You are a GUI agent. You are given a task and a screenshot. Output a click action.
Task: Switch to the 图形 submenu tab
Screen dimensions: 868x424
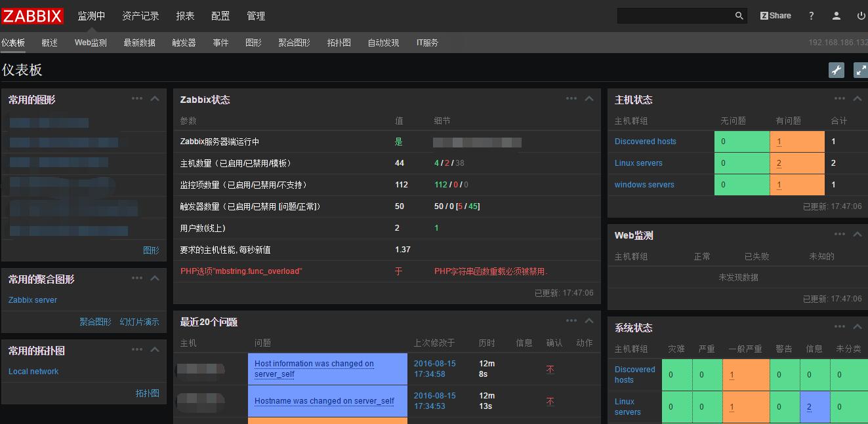(253, 43)
